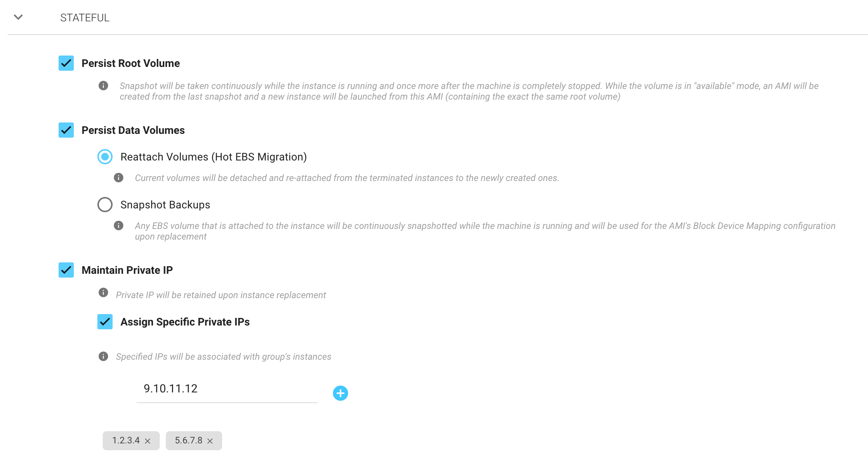The image size is (868, 470).
Task: Click the private IP input field
Action: [x=227, y=389]
